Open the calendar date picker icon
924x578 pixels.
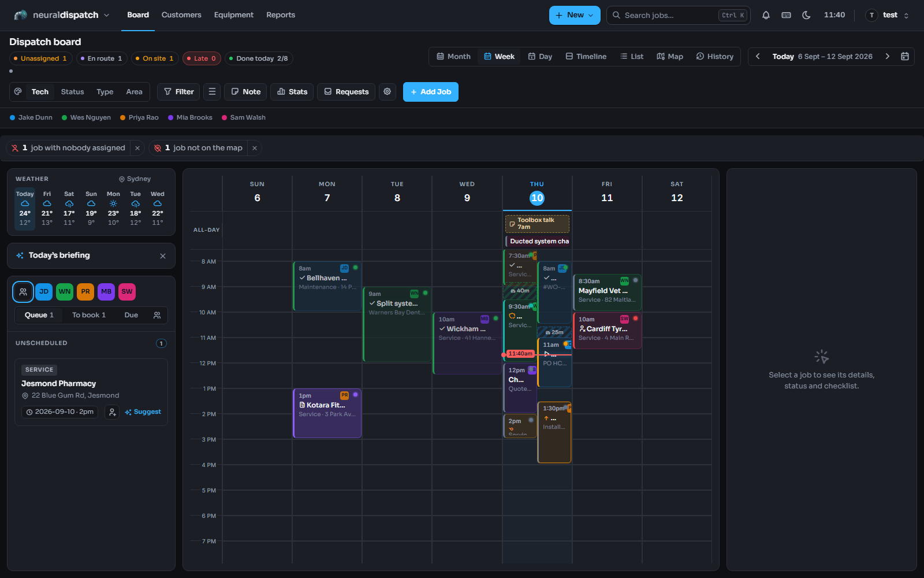point(905,56)
